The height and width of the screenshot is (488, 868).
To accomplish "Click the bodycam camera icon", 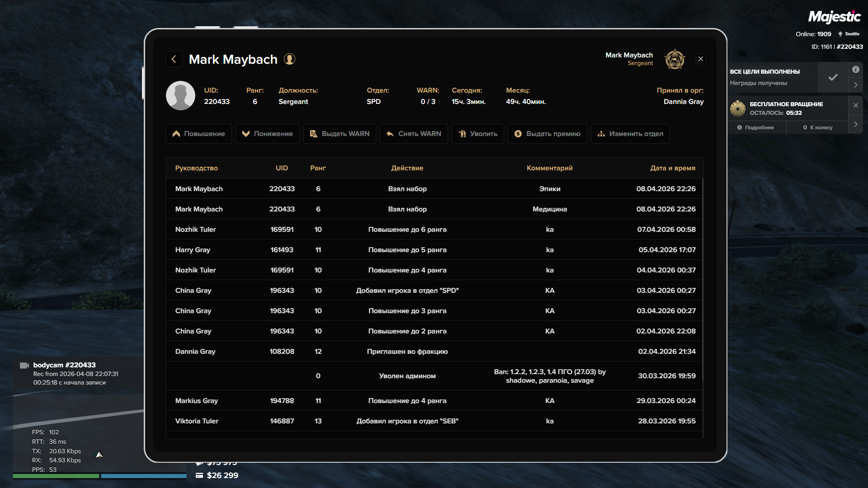I will tap(24, 365).
